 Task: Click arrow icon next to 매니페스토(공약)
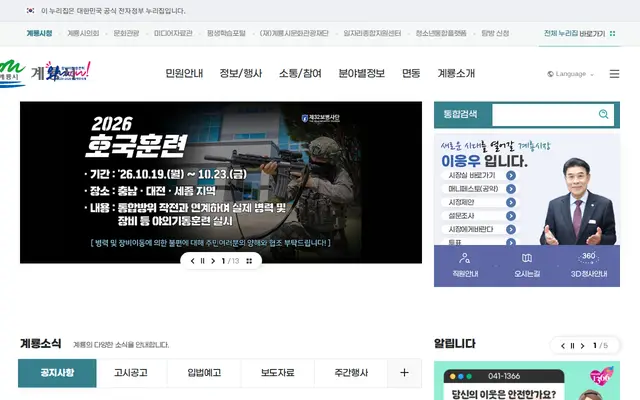point(511,189)
